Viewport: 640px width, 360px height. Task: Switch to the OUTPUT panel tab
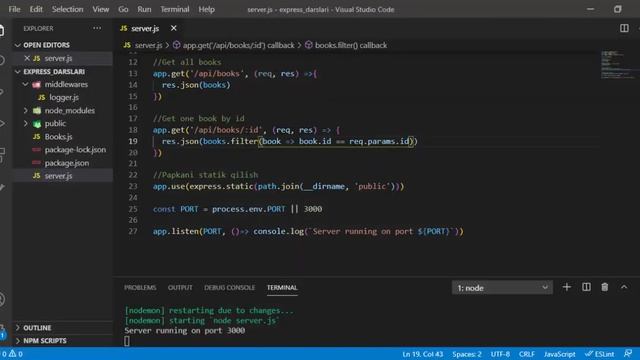[180, 287]
